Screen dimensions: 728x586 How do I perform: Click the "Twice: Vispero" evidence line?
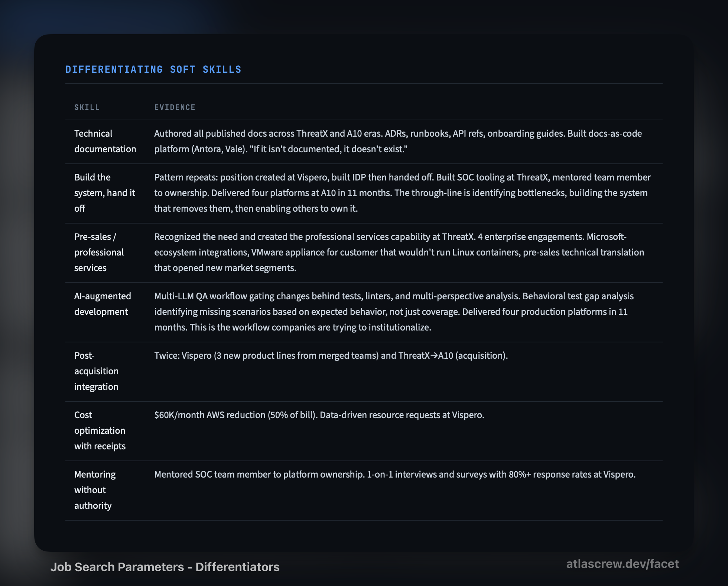331,355
